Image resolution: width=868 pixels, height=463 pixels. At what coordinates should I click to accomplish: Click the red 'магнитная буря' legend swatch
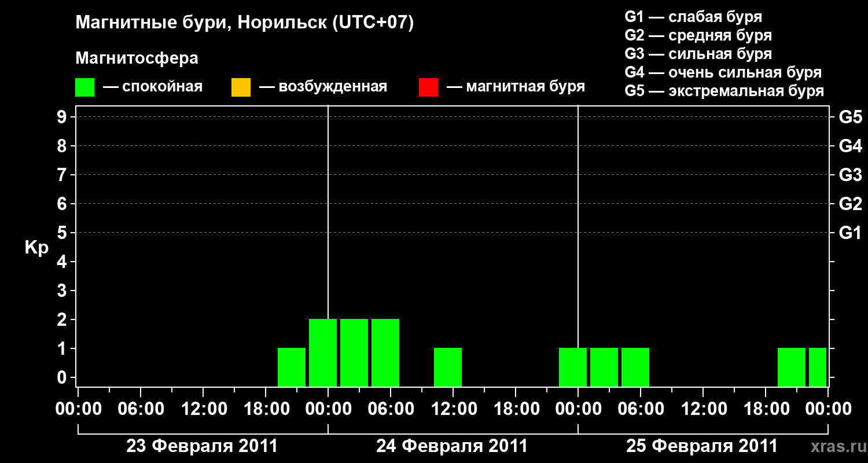tap(428, 87)
